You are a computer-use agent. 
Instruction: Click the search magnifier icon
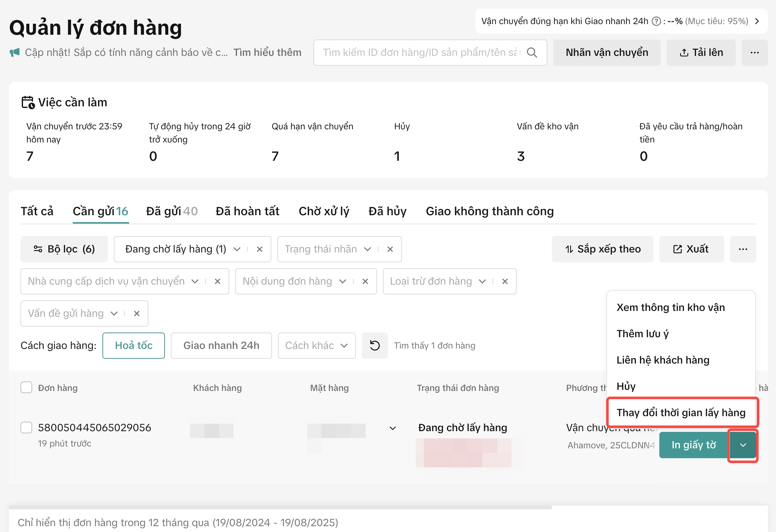(x=532, y=53)
